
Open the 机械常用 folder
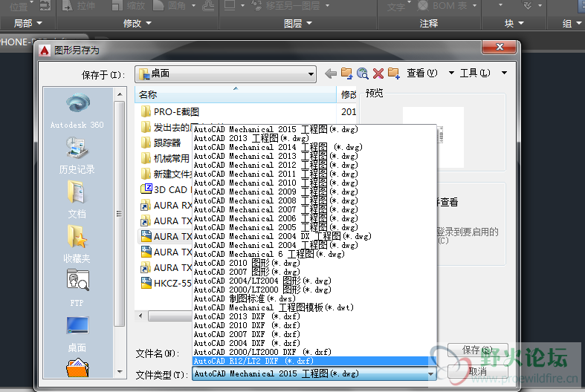coord(166,158)
